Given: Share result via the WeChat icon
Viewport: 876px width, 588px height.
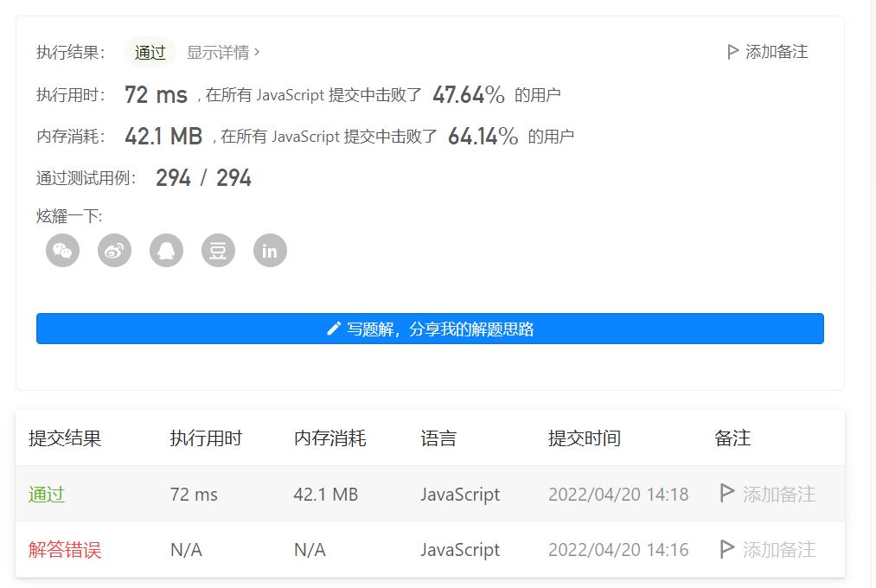Looking at the screenshot, I should 62,250.
